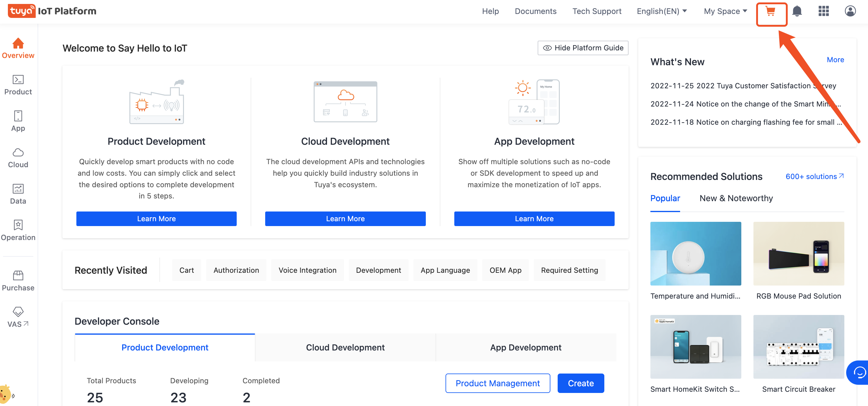Open RGB Mouse Pad Solution thumbnail

pyautogui.click(x=799, y=254)
